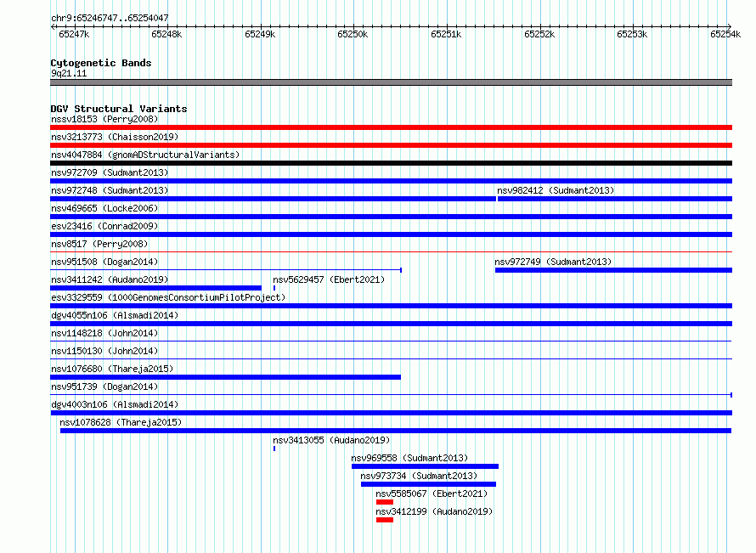Select the nsv3213773 (Chaisson2019) red bar
The width and height of the screenshot is (756, 553).
pos(391,145)
